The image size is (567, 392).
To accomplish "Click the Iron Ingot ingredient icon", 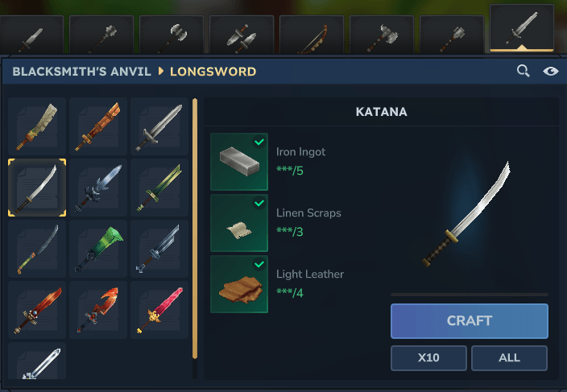I will coord(239,162).
